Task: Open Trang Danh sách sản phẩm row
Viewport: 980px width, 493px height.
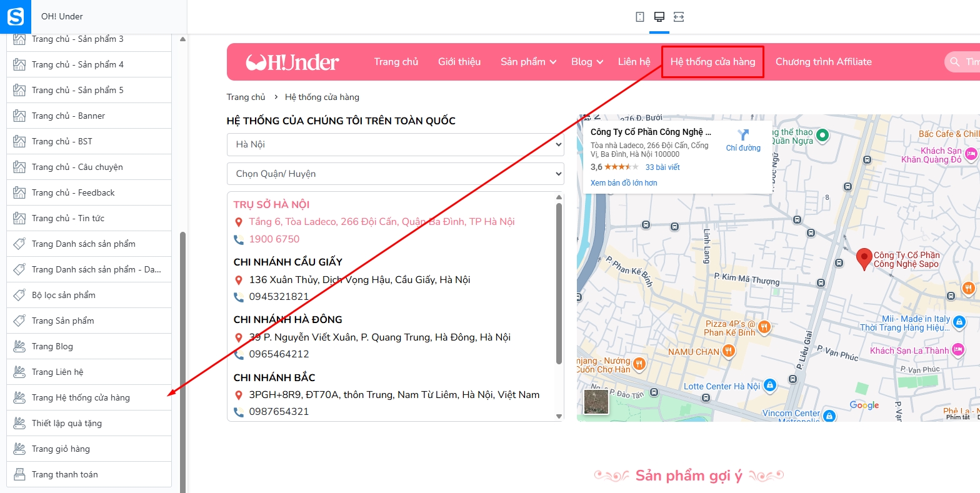Action: [x=89, y=244]
